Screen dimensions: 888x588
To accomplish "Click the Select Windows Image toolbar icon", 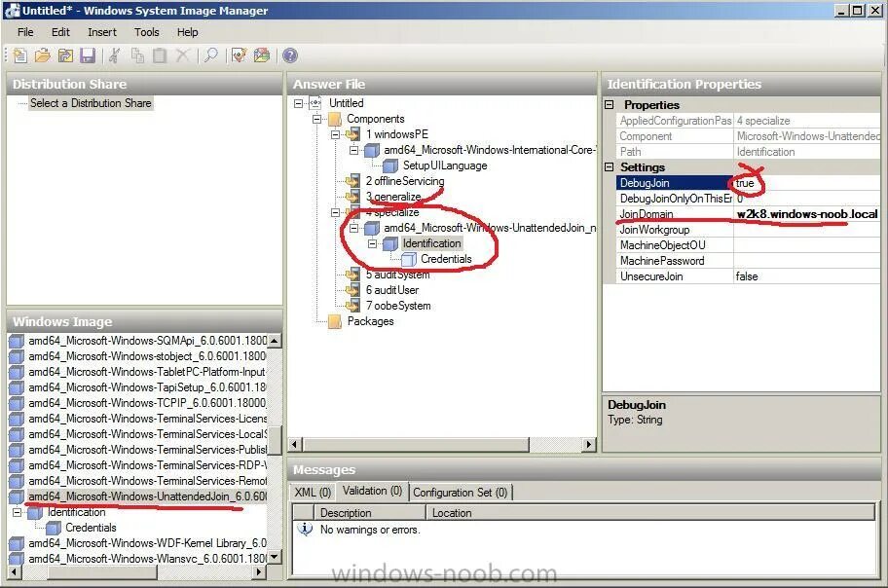I will coord(65,55).
